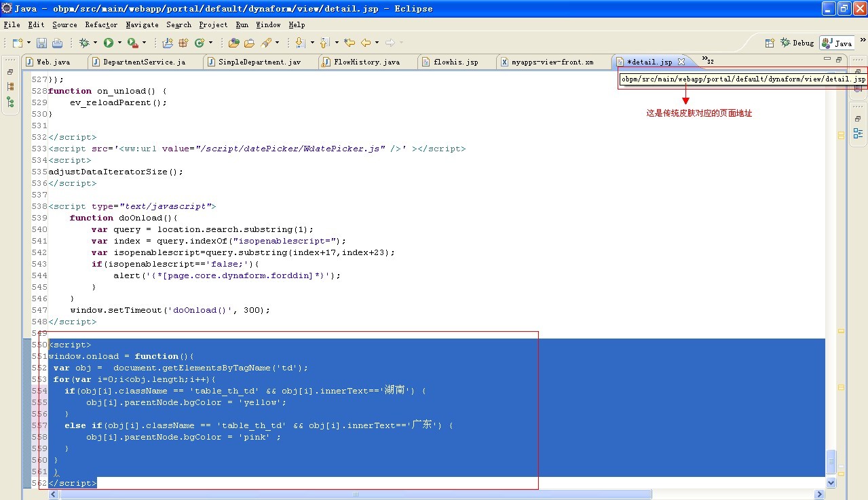Minimize the editor area
868x500 pixels.
827,60
